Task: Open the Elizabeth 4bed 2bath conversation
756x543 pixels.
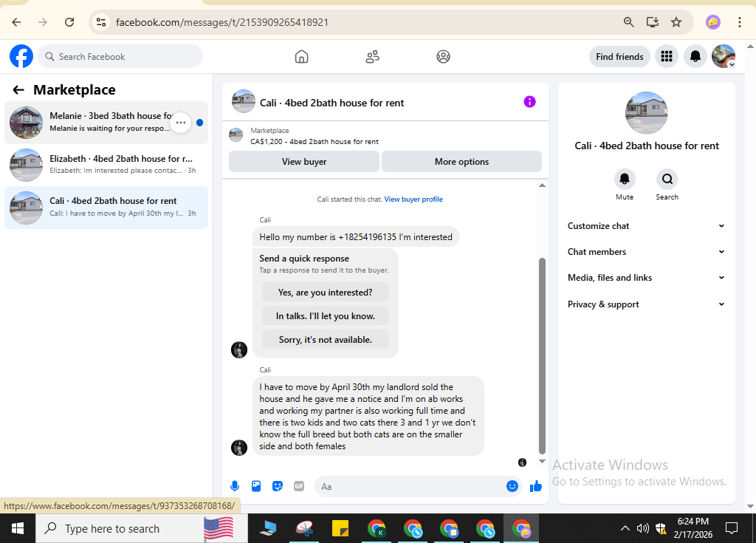Action: (106, 165)
